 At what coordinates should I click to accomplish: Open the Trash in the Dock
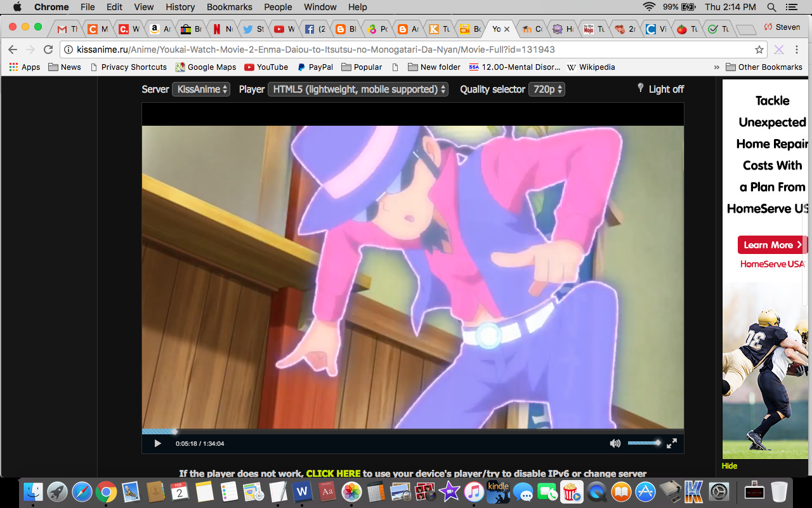779,491
